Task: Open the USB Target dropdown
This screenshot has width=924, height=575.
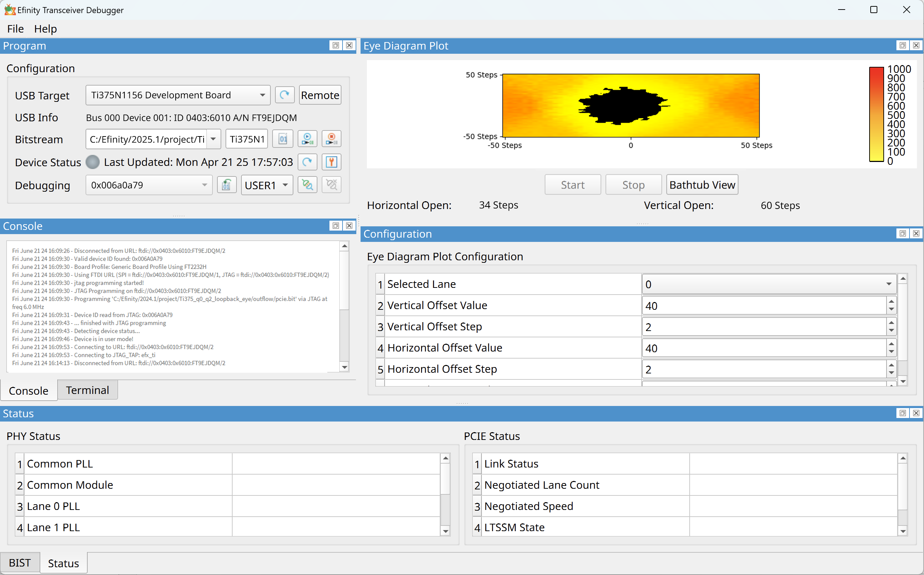Action: click(x=262, y=95)
